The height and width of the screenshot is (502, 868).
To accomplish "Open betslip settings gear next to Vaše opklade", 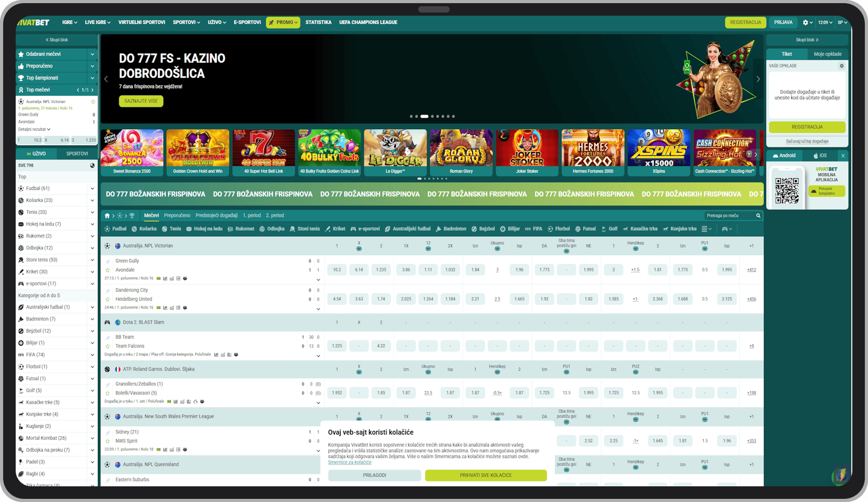I will [x=841, y=66].
